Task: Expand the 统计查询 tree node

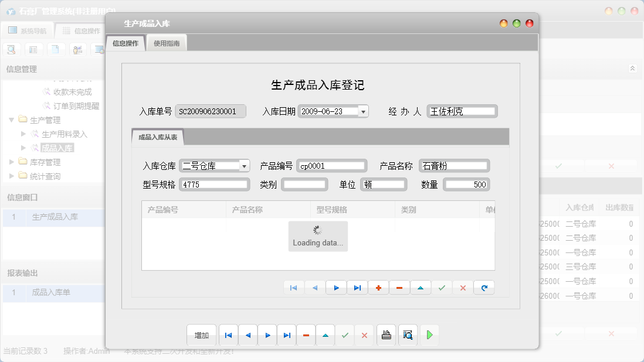Action: pos(12,176)
